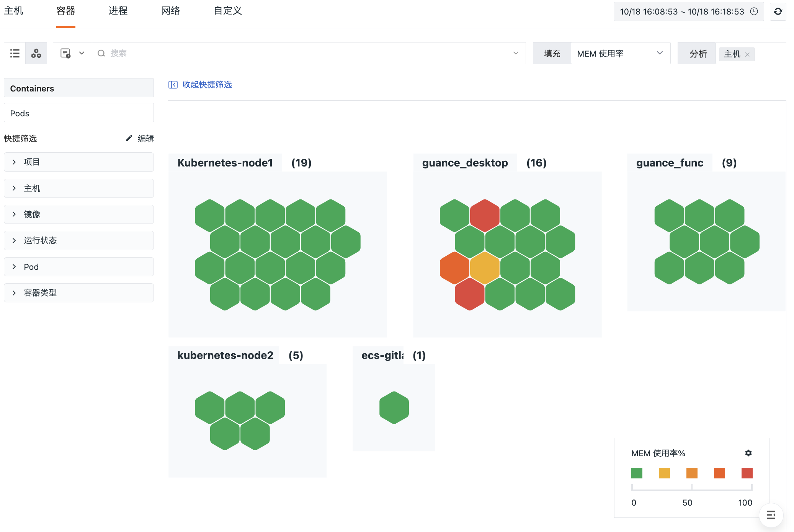Click the refresh icon top right

(x=778, y=11)
